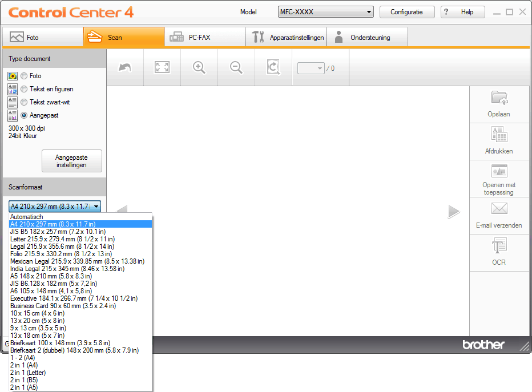Switch to the Ondersteuning tab
The width and height of the screenshot is (532, 392).
tap(367, 37)
